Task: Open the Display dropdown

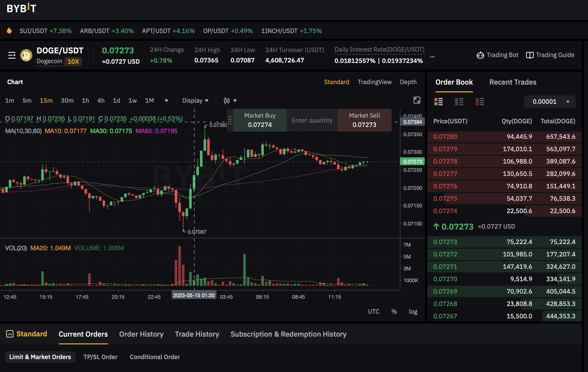Action: pyautogui.click(x=195, y=101)
